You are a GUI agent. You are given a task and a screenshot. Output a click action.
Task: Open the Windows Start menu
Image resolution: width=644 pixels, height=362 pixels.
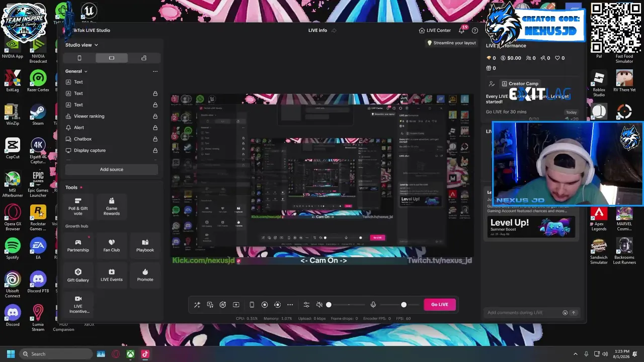[11, 354]
